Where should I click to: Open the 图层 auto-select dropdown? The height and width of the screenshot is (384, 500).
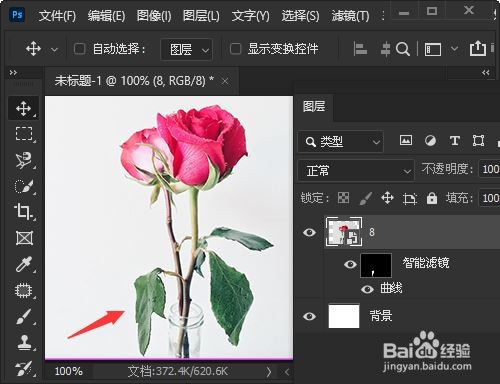pyautogui.click(x=186, y=50)
